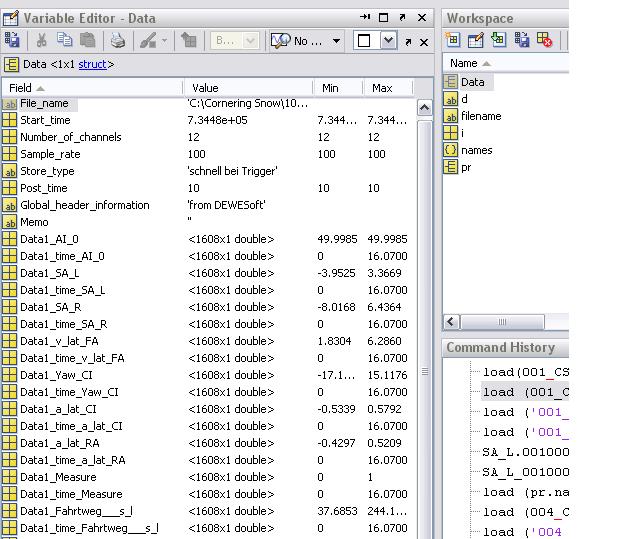Select the 'names' variable in Workspace
This screenshot has height=539, width=640.
(x=476, y=150)
